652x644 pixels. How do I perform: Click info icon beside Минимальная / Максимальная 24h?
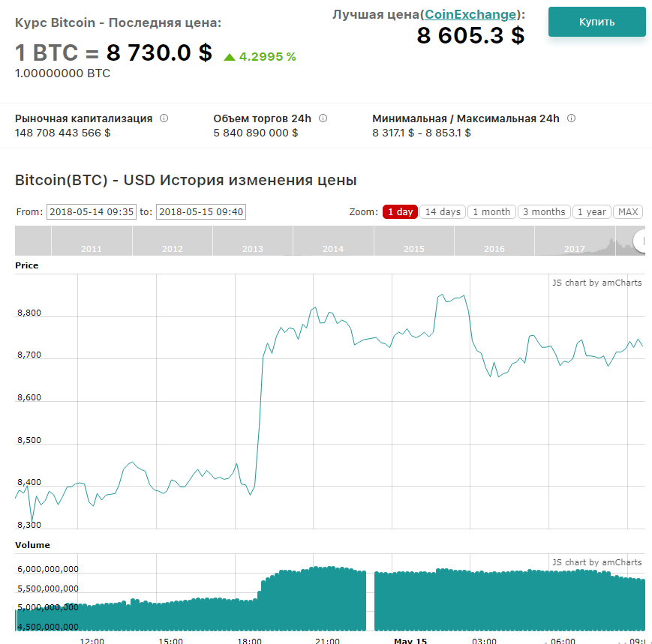(572, 118)
